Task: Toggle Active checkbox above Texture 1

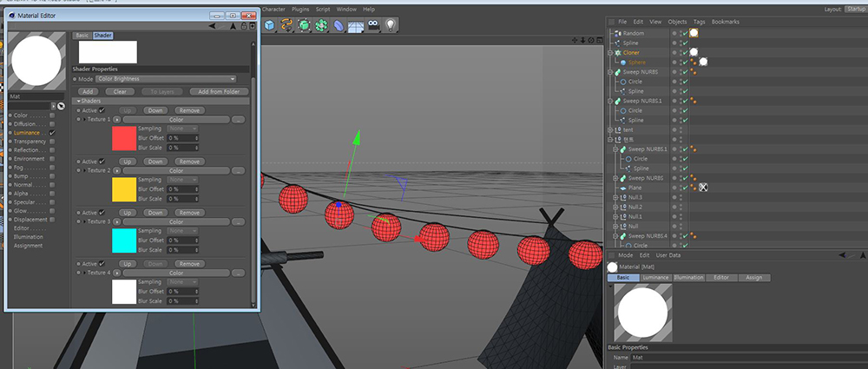Action: point(102,110)
